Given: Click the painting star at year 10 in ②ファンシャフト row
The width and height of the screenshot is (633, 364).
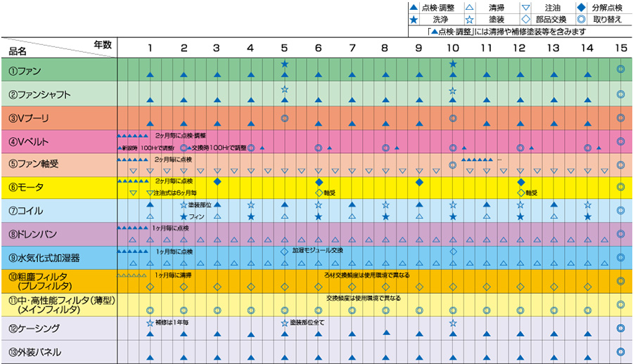Looking at the screenshot, I should tap(453, 91).
